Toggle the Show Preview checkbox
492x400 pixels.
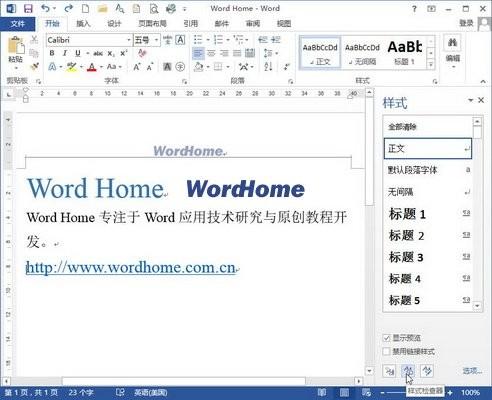387,338
